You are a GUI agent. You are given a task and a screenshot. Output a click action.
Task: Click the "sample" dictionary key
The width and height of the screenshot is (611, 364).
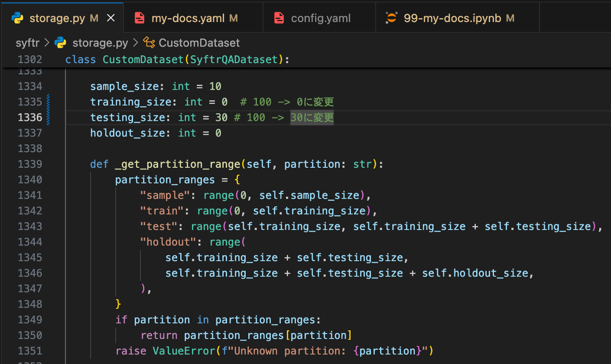pos(165,195)
